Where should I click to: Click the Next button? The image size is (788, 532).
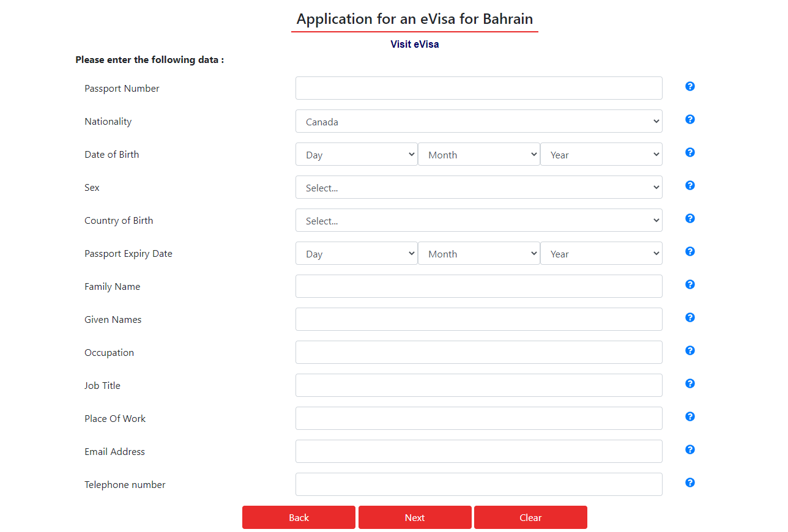[415, 517]
